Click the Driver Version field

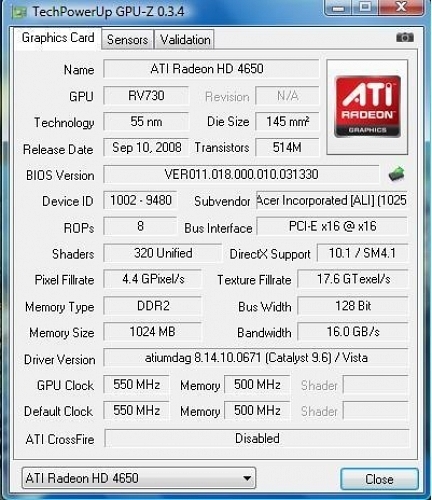[x=256, y=358]
